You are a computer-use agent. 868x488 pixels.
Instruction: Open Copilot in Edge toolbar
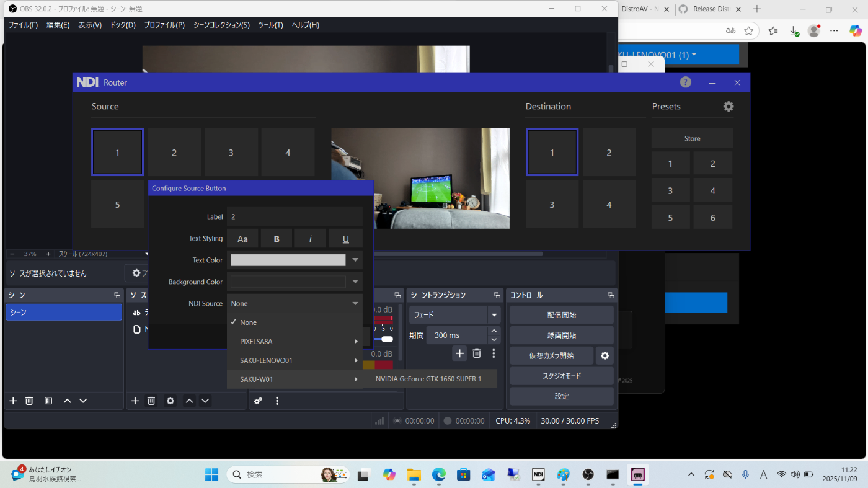[855, 30]
